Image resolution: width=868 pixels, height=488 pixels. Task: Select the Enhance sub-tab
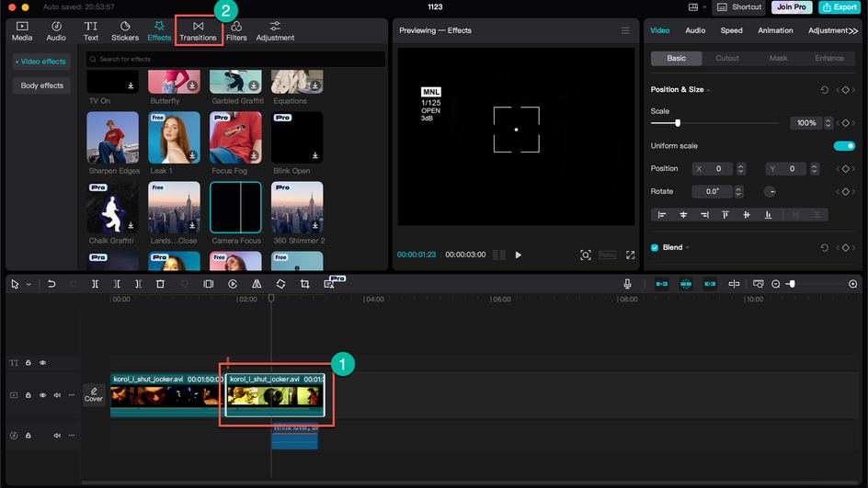tap(828, 58)
